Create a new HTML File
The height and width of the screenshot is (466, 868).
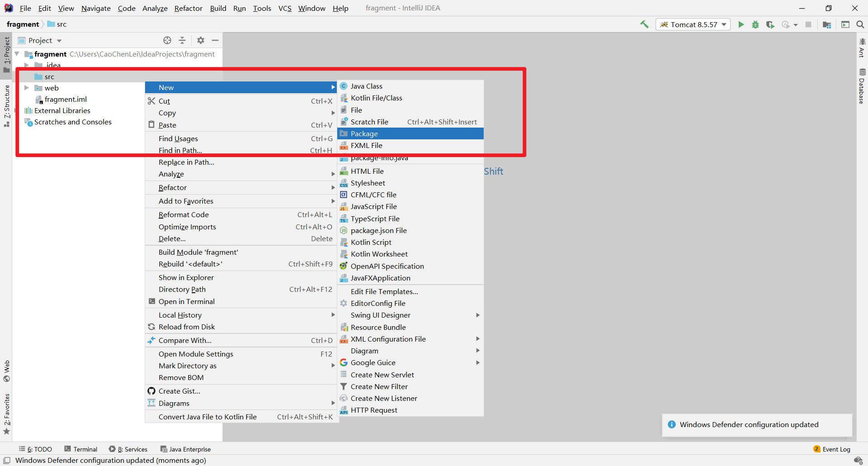pos(410,171)
